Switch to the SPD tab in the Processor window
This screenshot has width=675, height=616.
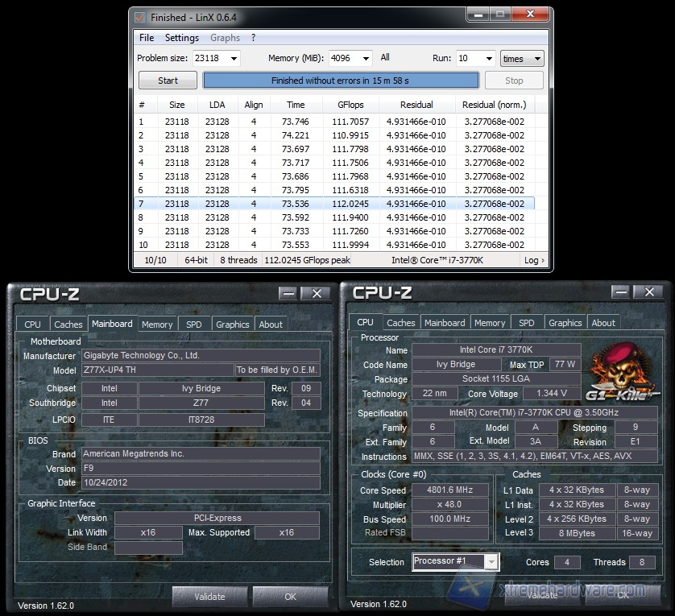pyautogui.click(x=526, y=323)
